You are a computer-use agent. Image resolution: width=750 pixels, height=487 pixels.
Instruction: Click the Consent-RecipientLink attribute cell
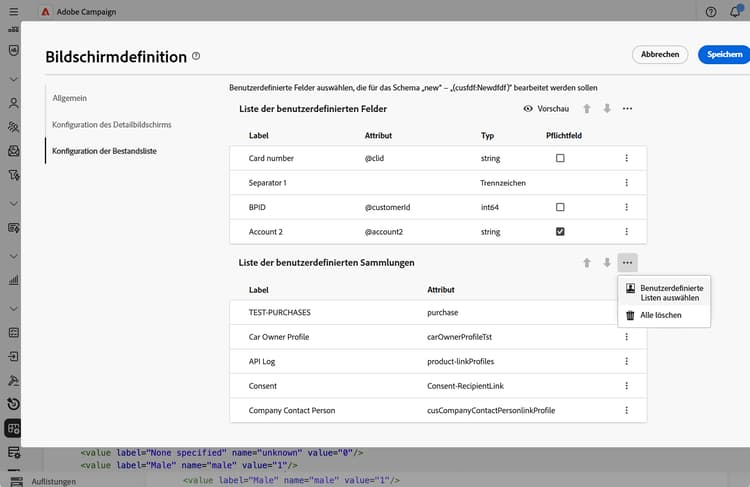465,386
